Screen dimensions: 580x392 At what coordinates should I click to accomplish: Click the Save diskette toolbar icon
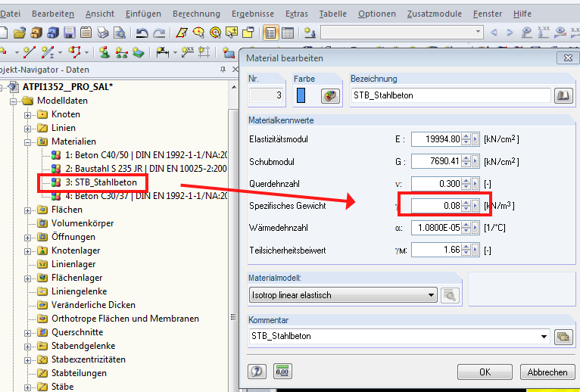click(x=69, y=33)
